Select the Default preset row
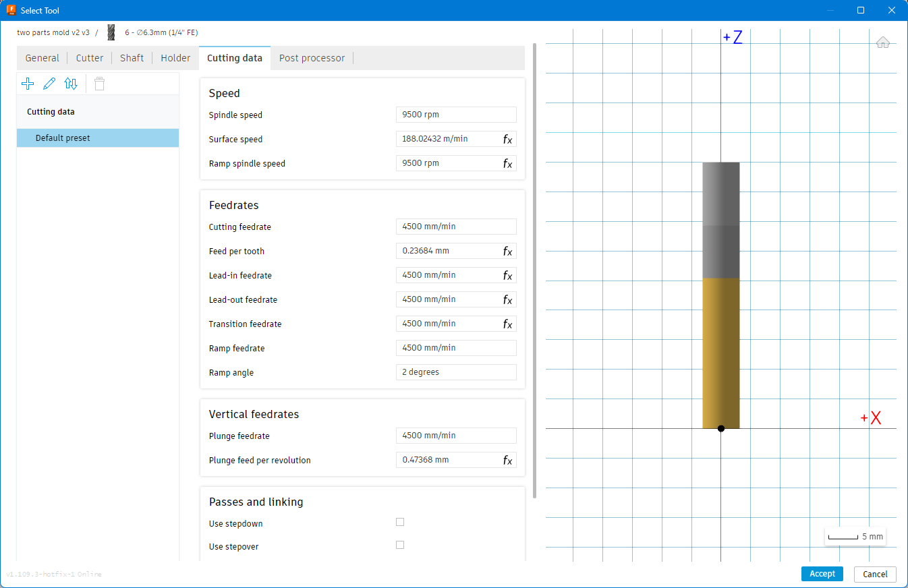908x588 pixels. 98,138
